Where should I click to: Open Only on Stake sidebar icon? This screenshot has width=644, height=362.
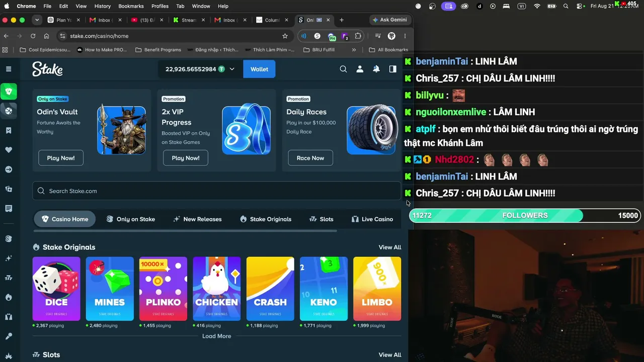point(9,239)
